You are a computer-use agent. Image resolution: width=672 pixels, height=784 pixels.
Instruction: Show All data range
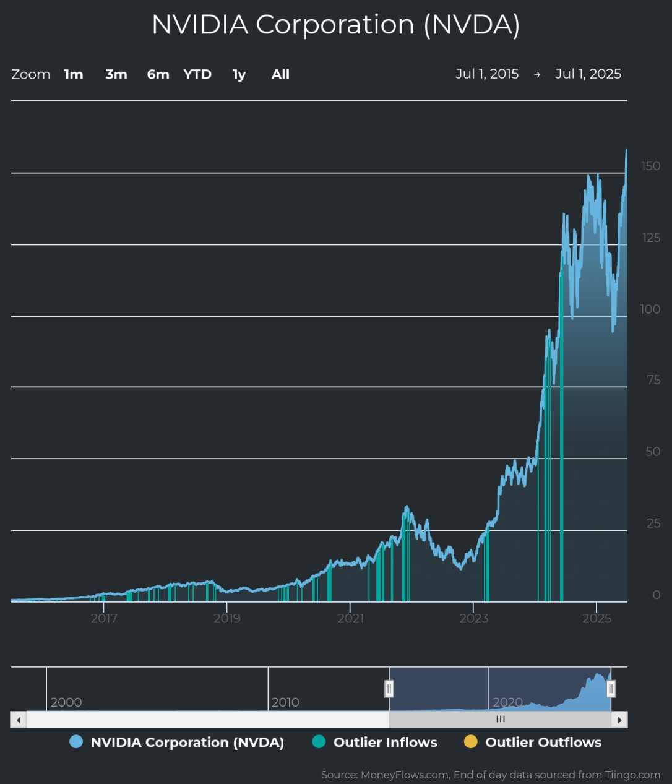point(280,74)
